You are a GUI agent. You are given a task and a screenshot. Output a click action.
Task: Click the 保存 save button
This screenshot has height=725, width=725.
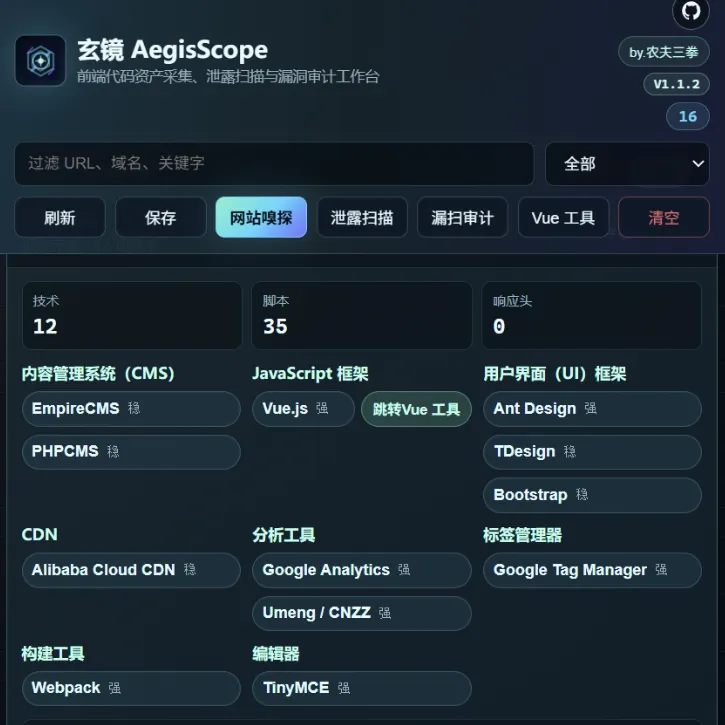160,217
